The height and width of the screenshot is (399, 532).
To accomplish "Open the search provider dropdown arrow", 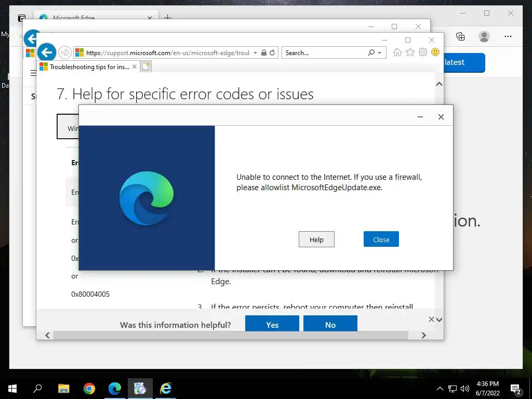I will click(379, 53).
